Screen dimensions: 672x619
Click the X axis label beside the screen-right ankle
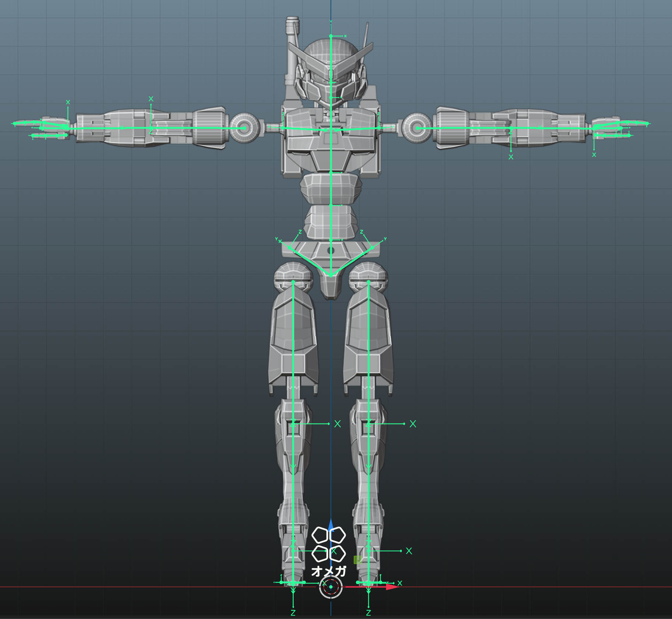tap(409, 551)
